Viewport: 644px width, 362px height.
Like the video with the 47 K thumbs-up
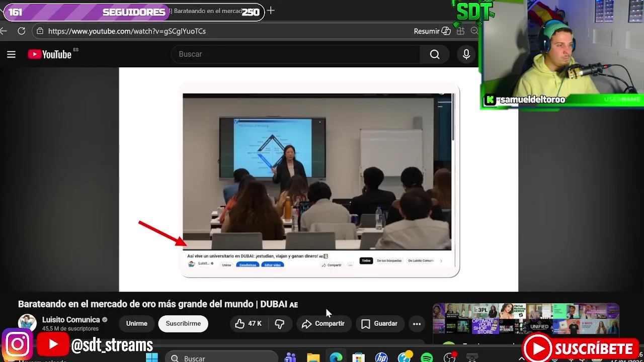coord(249,324)
